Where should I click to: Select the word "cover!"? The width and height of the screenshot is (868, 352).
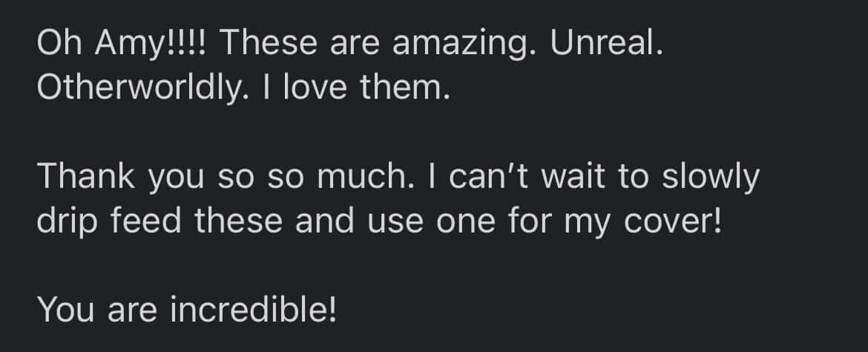coord(673,220)
